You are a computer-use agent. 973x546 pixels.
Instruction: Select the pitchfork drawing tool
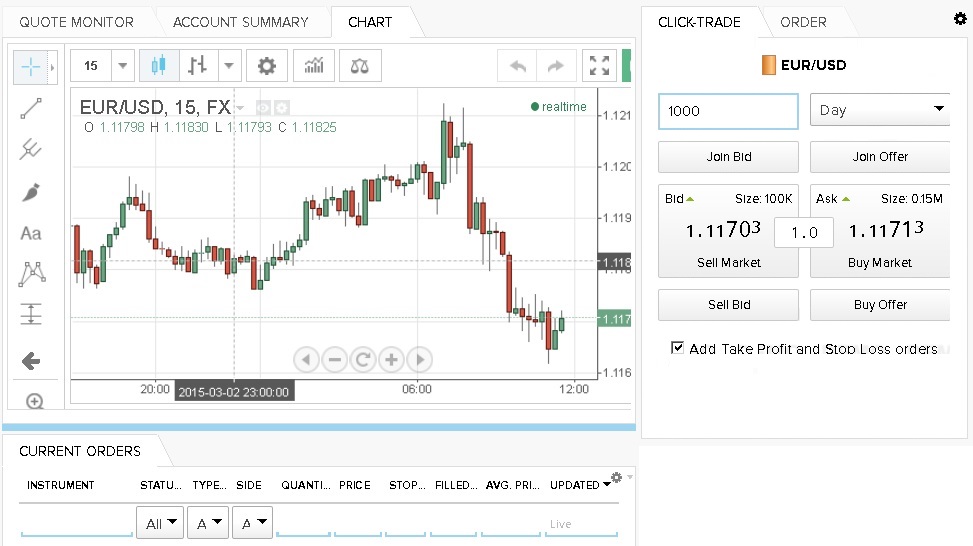pyautogui.click(x=31, y=150)
